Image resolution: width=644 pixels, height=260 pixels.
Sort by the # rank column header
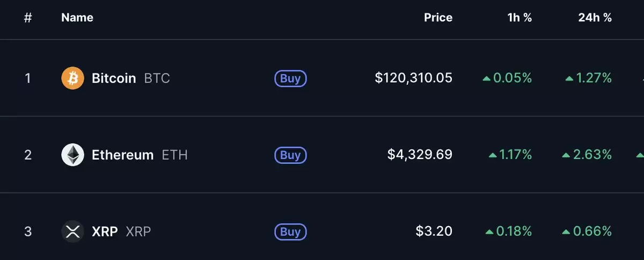click(x=28, y=18)
